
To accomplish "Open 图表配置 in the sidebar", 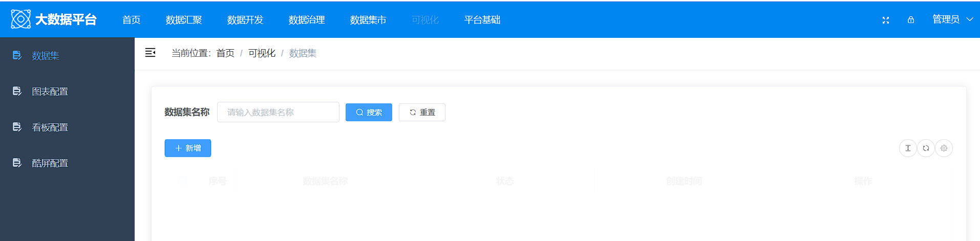I will click(67, 91).
